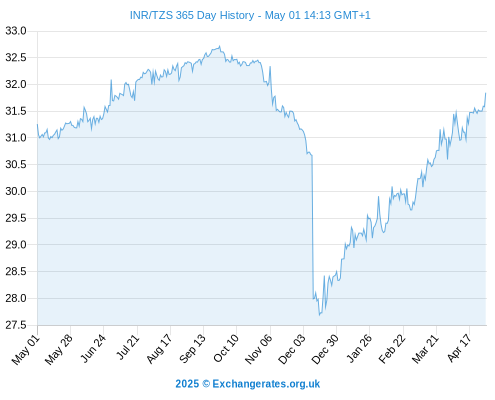Click the Sep 13 x-axis label
Image resolution: width=495 pixels, height=400 pixels.
click(192, 349)
